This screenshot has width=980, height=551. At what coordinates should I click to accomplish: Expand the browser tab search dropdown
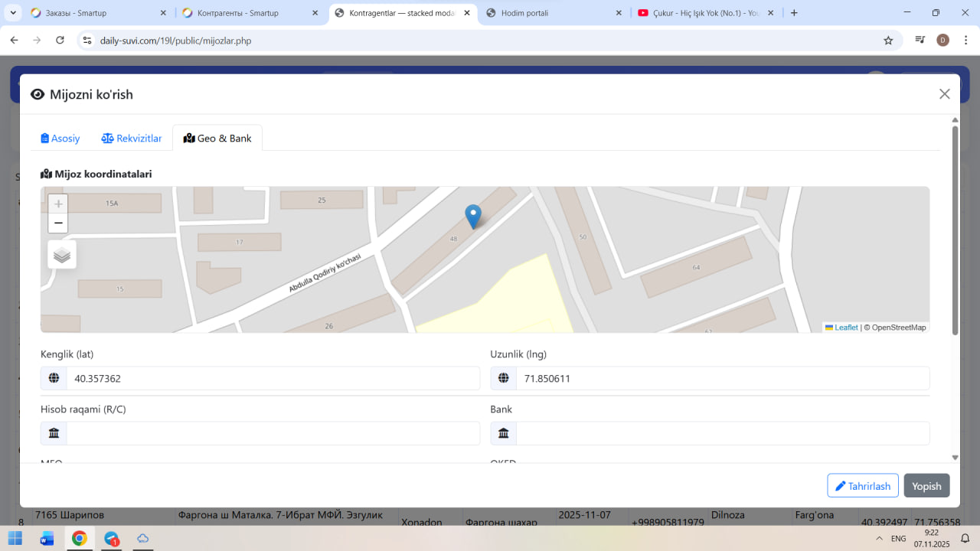pos(14,13)
